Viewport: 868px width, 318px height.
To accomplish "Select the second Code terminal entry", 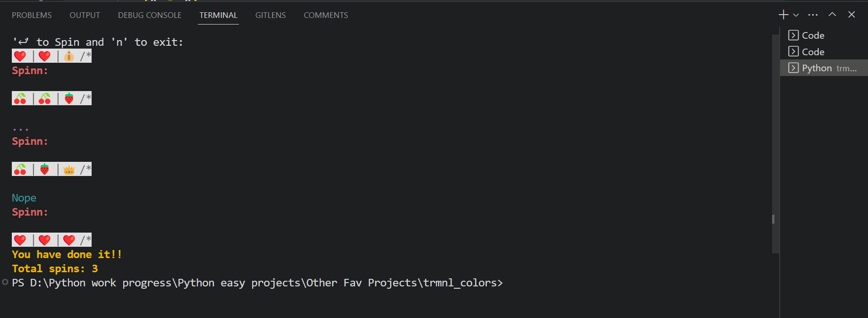I will tap(824, 52).
